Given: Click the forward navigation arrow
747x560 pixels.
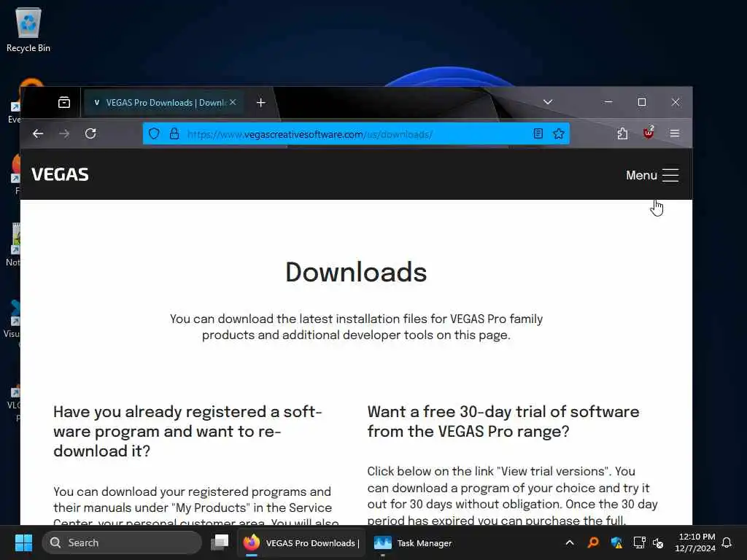Looking at the screenshot, I should coord(64,134).
